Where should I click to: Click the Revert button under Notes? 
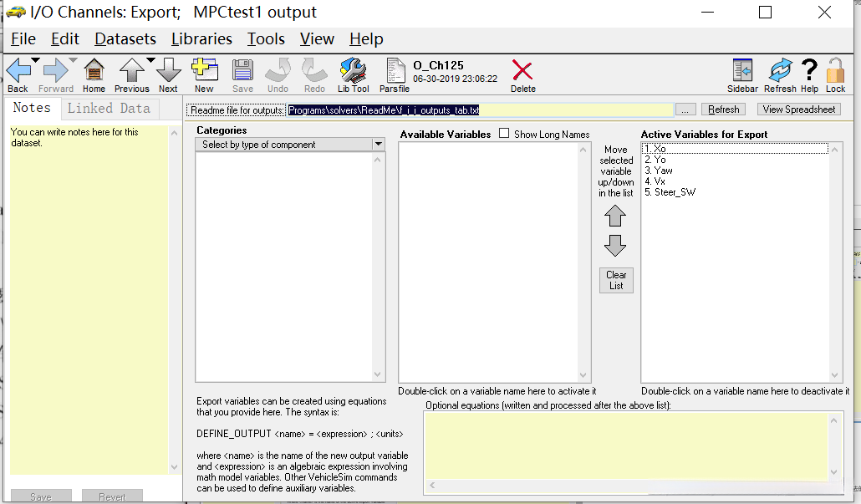tap(112, 496)
